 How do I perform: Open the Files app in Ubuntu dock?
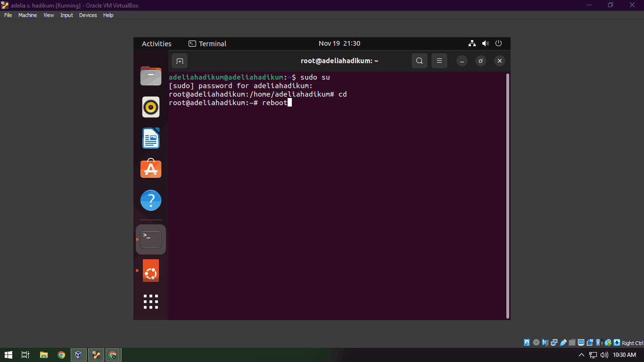pos(151,75)
